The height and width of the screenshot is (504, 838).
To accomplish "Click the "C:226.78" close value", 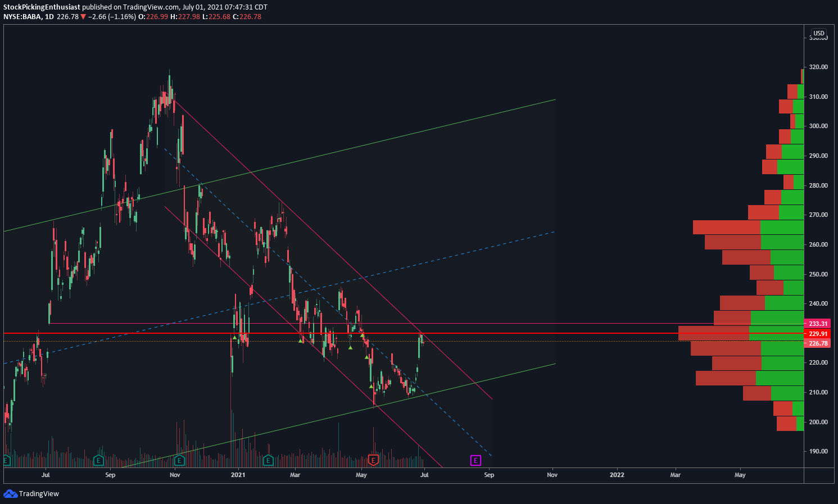I will 247,17.
